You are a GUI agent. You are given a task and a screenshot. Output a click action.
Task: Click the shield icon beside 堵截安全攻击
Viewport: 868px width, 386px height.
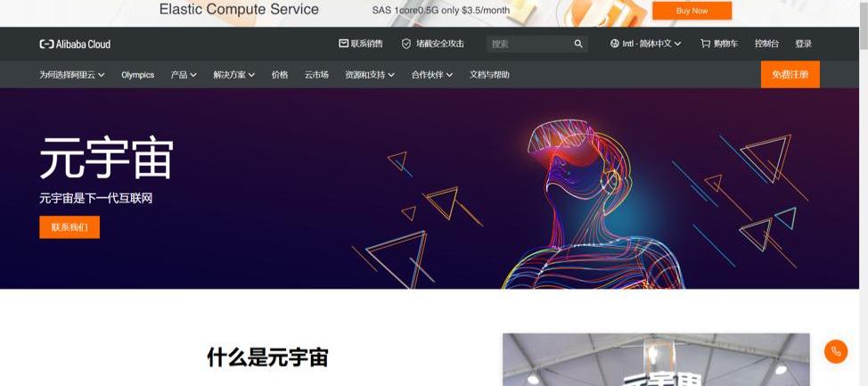pos(406,44)
